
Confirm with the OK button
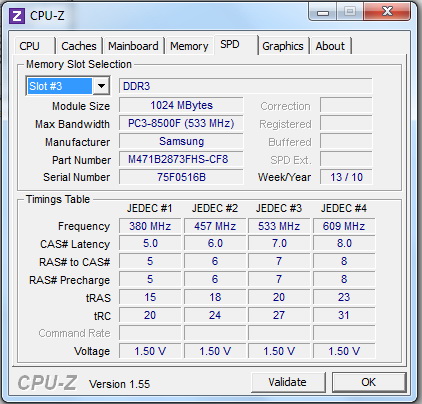[x=369, y=382]
